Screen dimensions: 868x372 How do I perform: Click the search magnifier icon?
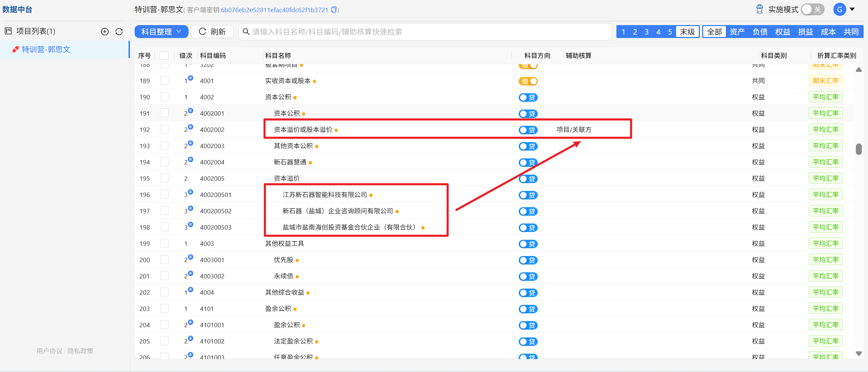(246, 32)
